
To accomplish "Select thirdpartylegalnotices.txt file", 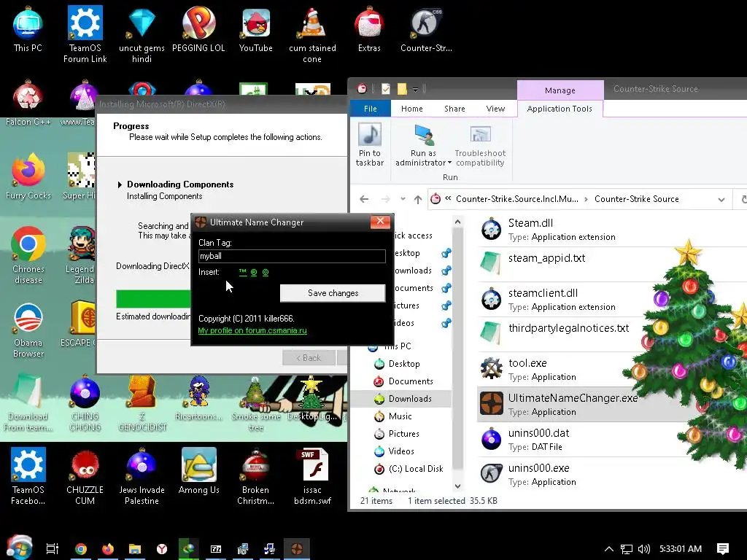I will click(555, 334).
